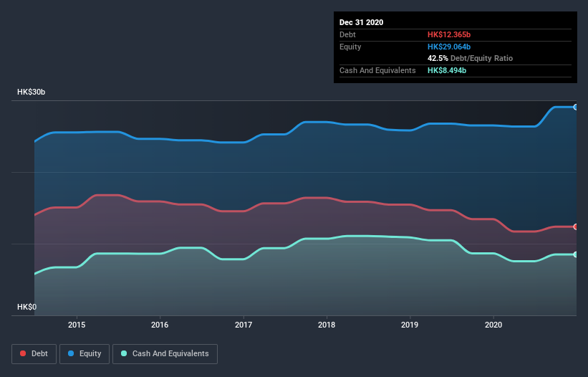Click the red dot in Debt legend
Image resolution: width=588 pixels, height=377 pixels.
click(x=23, y=353)
